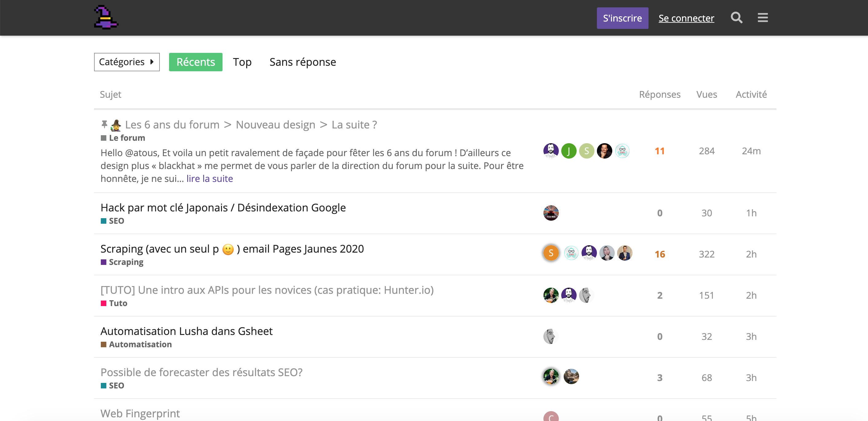
Task: Open guitar player avatar in the TUTO row
Action: tap(551, 295)
